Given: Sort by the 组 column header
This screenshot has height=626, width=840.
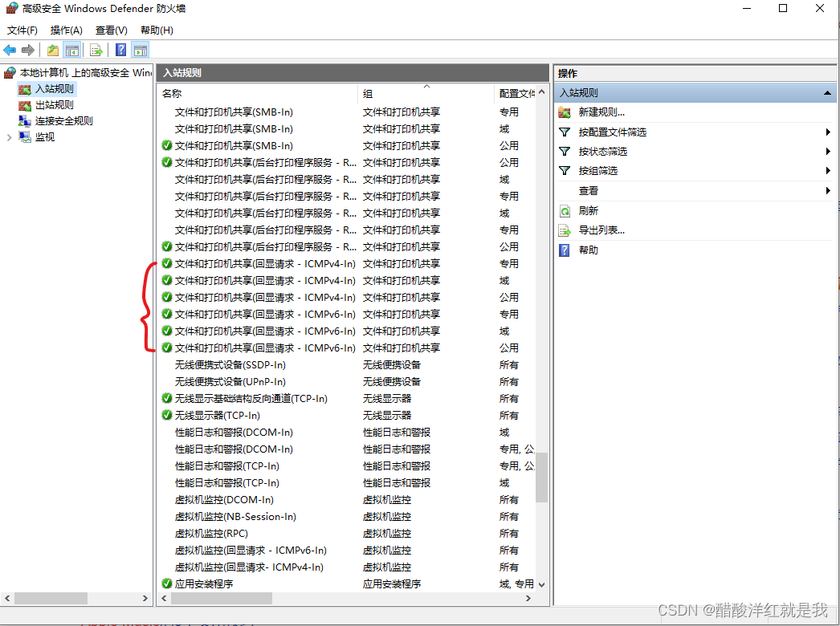Looking at the screenshot, I should pos(426,94).
